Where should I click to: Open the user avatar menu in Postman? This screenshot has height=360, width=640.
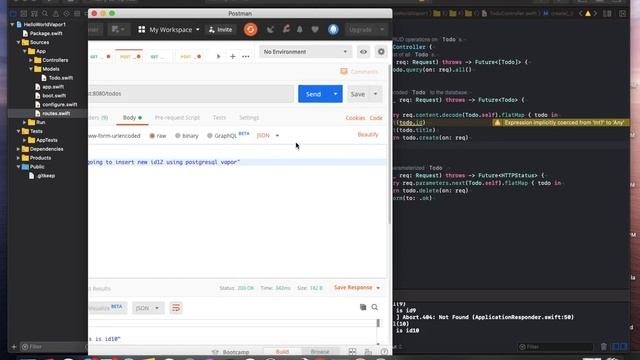(333, 29)
